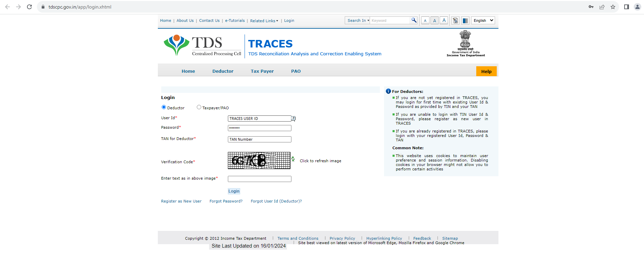
Task: Click the top Login link
Action: [289, 20]
